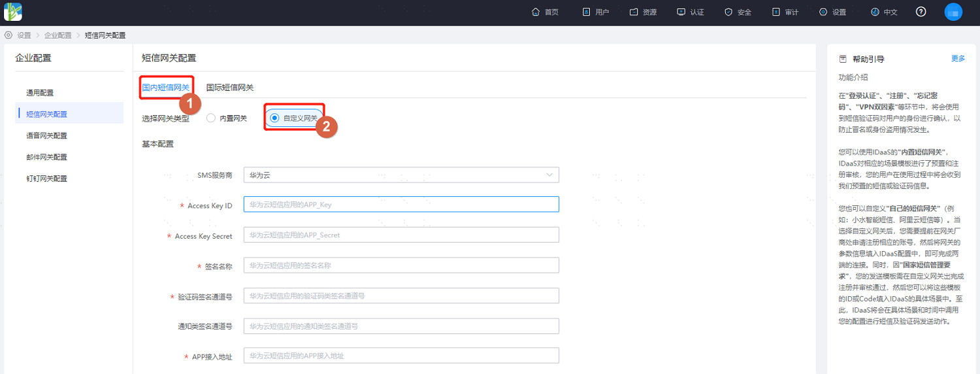Viewport: 980px width, 374px height.
Task: Expand the SMS服务商 dropdown
Action: click(x=401, y=175)
